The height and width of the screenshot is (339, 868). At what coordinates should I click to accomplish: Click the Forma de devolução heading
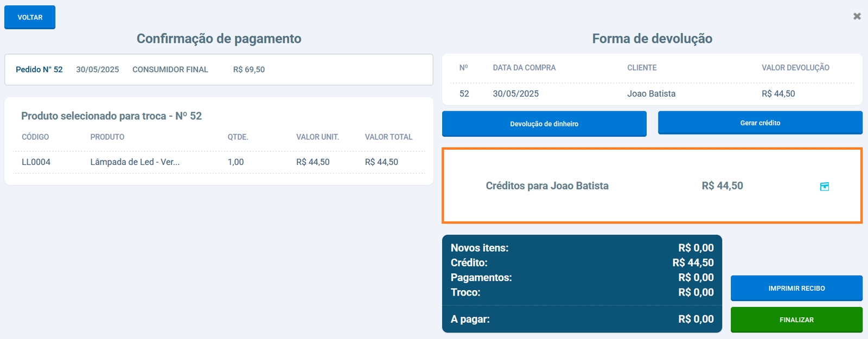tap(652, 39)
